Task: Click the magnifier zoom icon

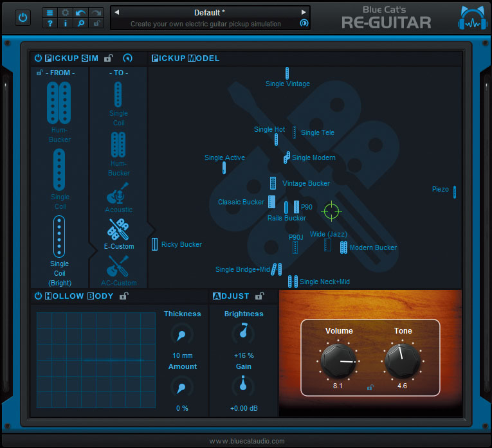Action: point(80,23)
